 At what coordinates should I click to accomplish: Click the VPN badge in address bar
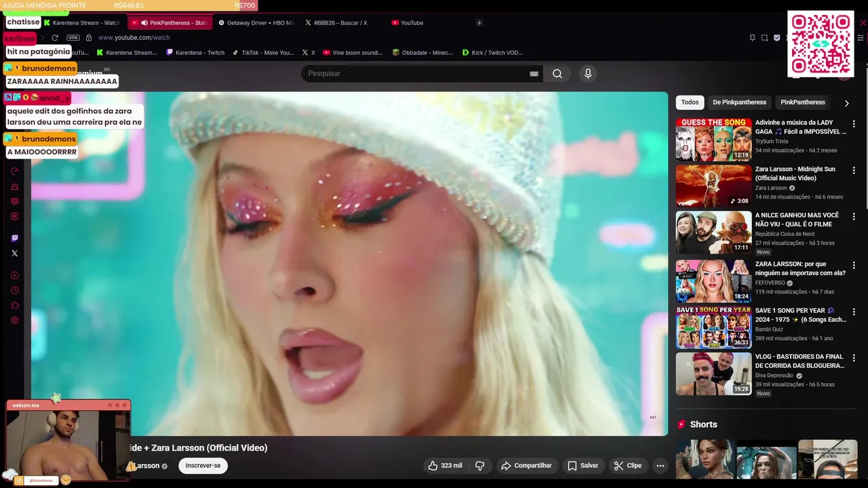[x=73, y=37]
